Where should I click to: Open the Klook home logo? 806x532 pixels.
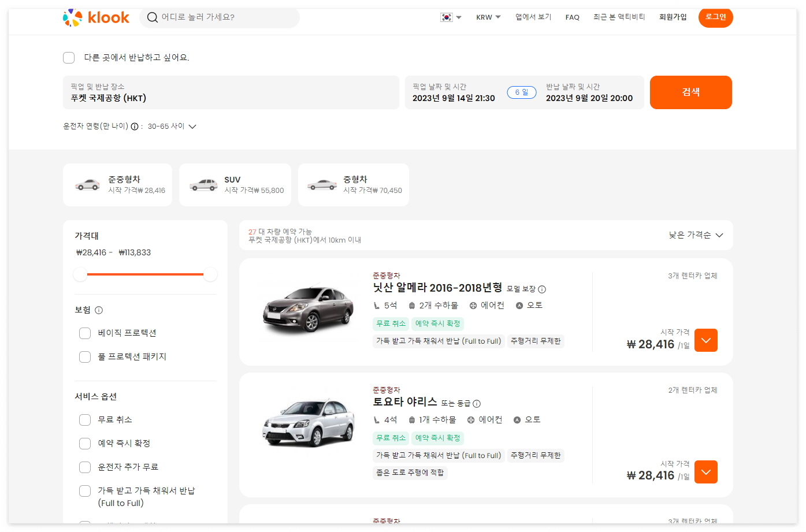(96, 17)
